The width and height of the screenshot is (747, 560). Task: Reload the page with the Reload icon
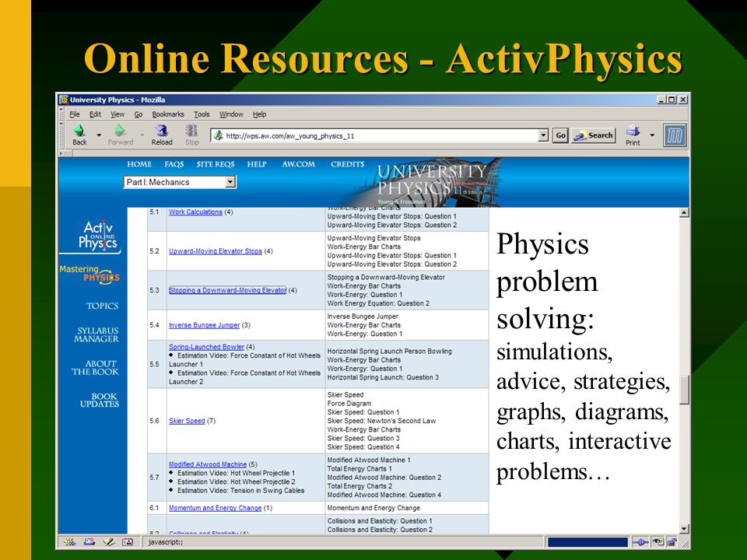(x=162, y=131)
